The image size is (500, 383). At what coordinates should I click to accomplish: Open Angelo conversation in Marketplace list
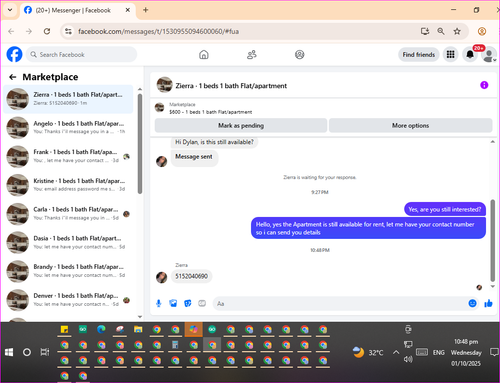pyautogui.click(x=68, y=128)
